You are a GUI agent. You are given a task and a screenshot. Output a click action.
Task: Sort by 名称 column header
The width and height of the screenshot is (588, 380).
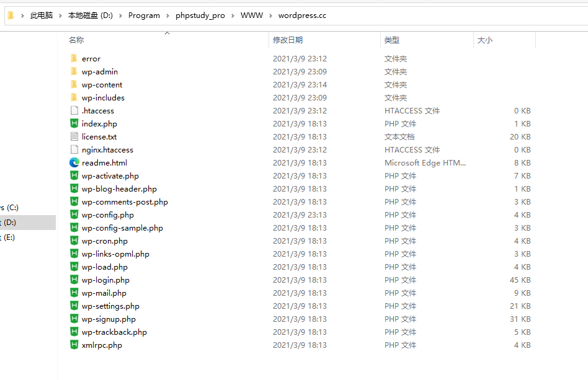tap(76, 40)
